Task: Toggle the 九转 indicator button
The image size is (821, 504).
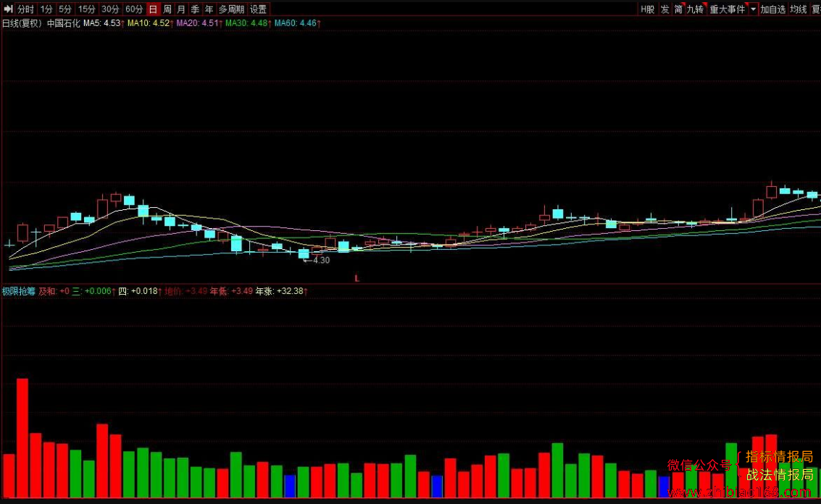Action: tap(696, 9)
